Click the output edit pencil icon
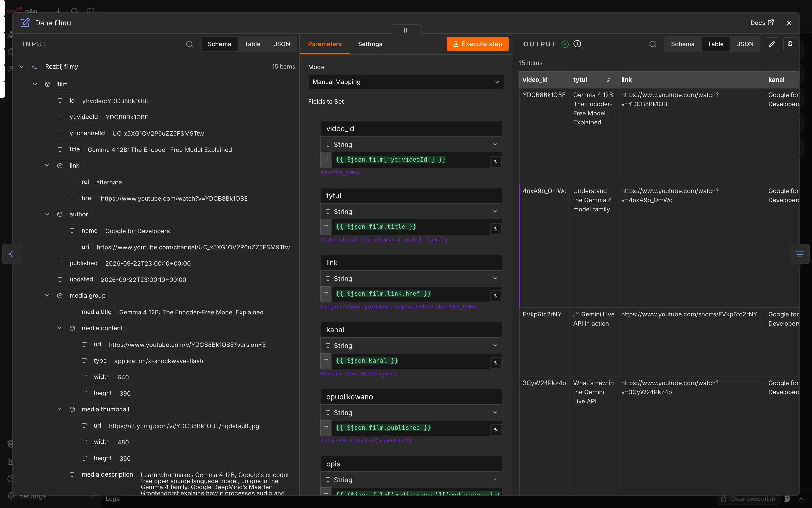Image resolution: width=812 pixels, height=508 pixels. pyautogui.click(x=772, y=44)
